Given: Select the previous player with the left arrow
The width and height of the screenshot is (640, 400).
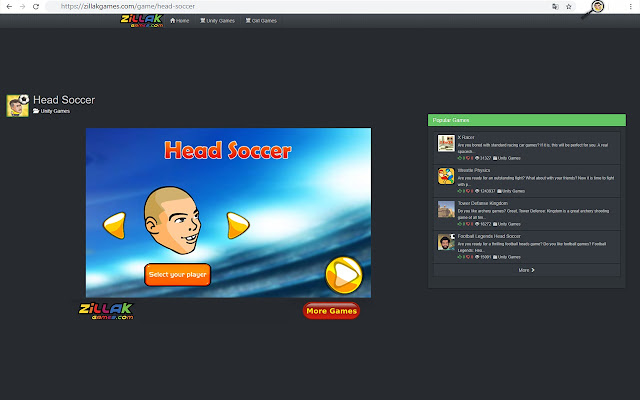Looking at the screenshot, I should click(x=114, y=225).
